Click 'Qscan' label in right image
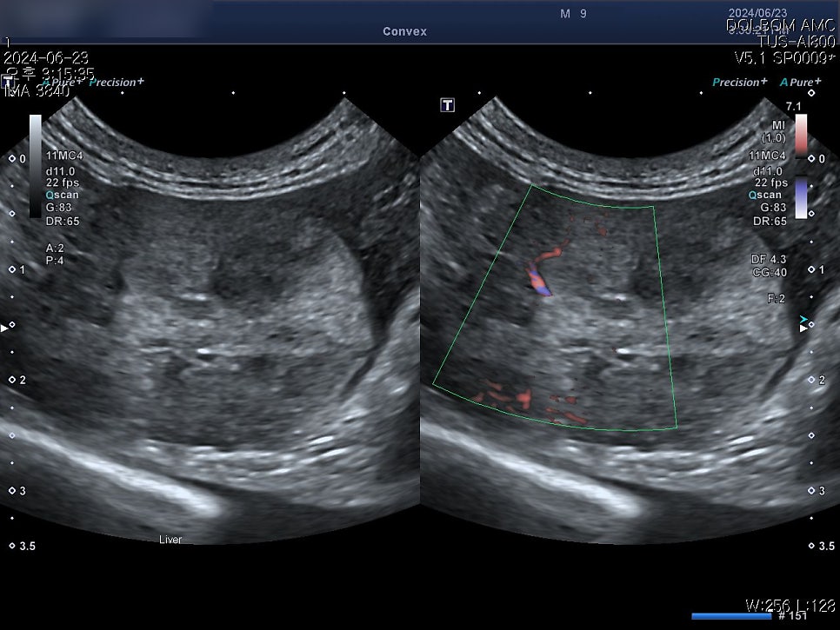 (x=765, y=195)
